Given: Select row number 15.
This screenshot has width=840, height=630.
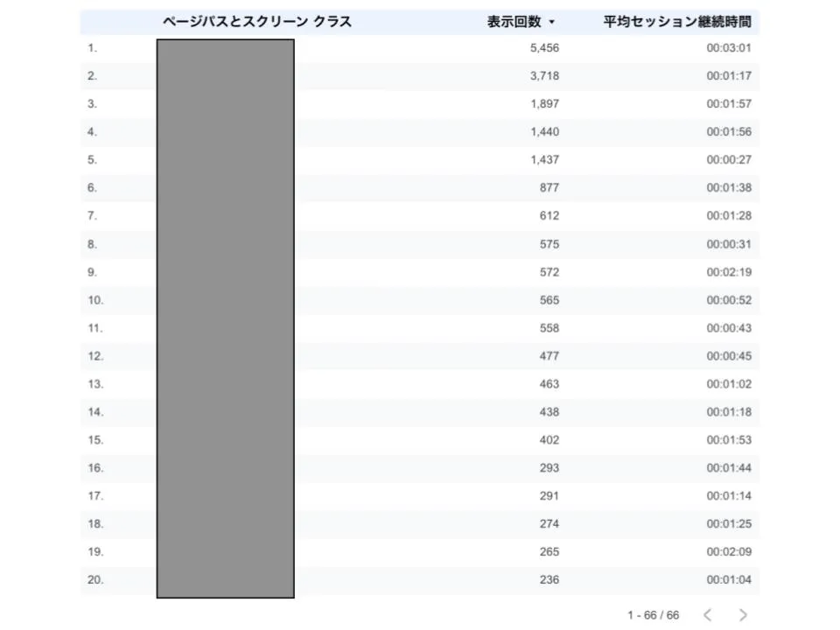Looking at the screenshot, I should [x=95, y=440].
